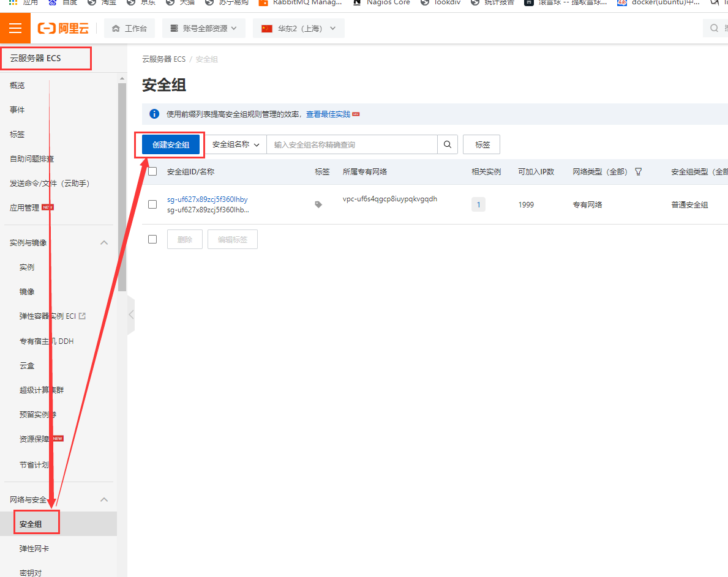Collapse the 网络与安全 section
728x577 pixels.
tap(104, 499)
